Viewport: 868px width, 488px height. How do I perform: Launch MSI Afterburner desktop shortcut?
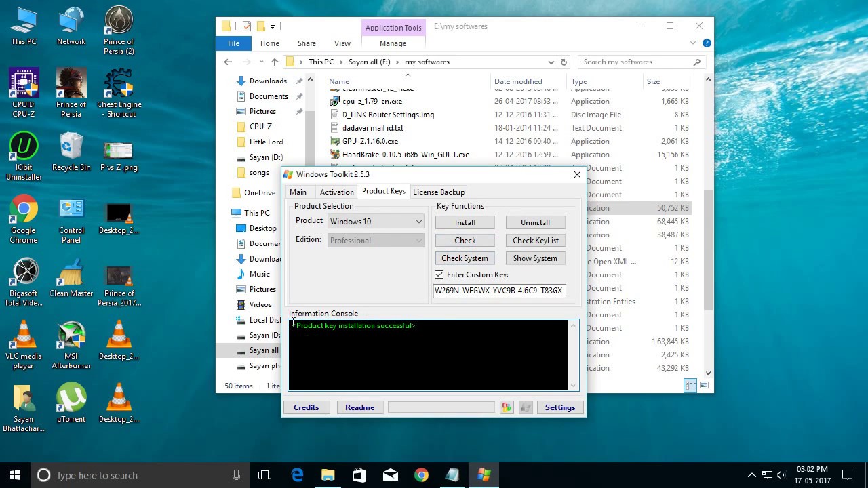71,346
